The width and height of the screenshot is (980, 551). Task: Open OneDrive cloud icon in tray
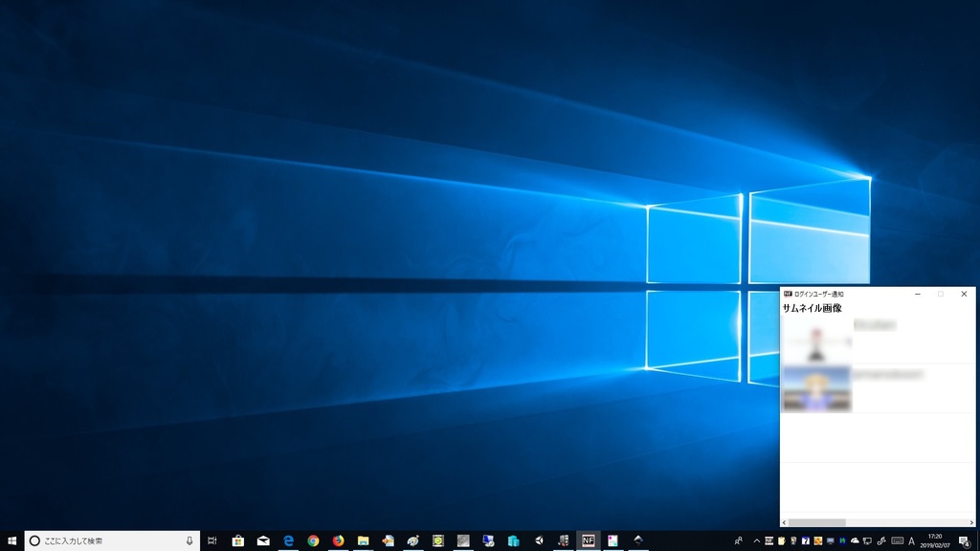tap(855, 541)
